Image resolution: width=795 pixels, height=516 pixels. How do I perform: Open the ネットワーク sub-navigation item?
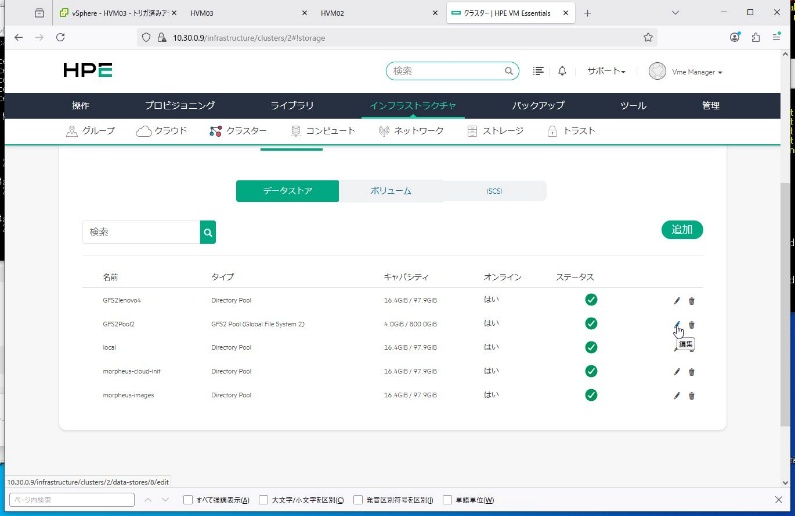pos(410,131)
